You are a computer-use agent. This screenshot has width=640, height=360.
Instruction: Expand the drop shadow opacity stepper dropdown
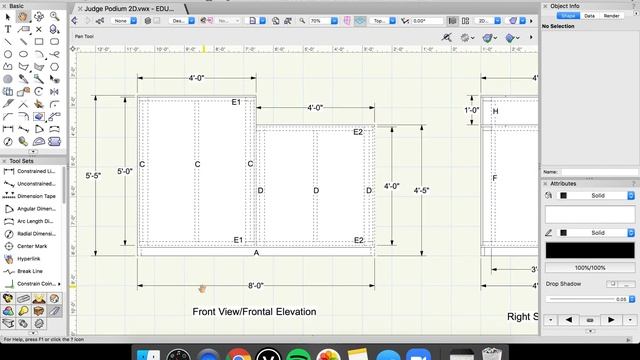pos(632,299)
